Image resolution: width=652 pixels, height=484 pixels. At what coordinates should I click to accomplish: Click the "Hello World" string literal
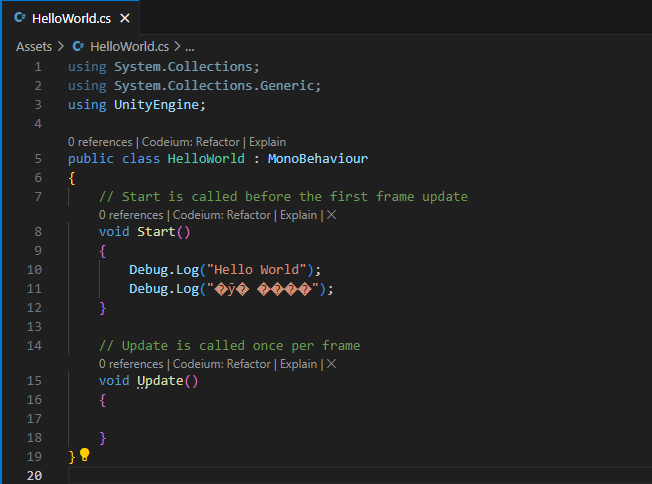click(257, 270)
